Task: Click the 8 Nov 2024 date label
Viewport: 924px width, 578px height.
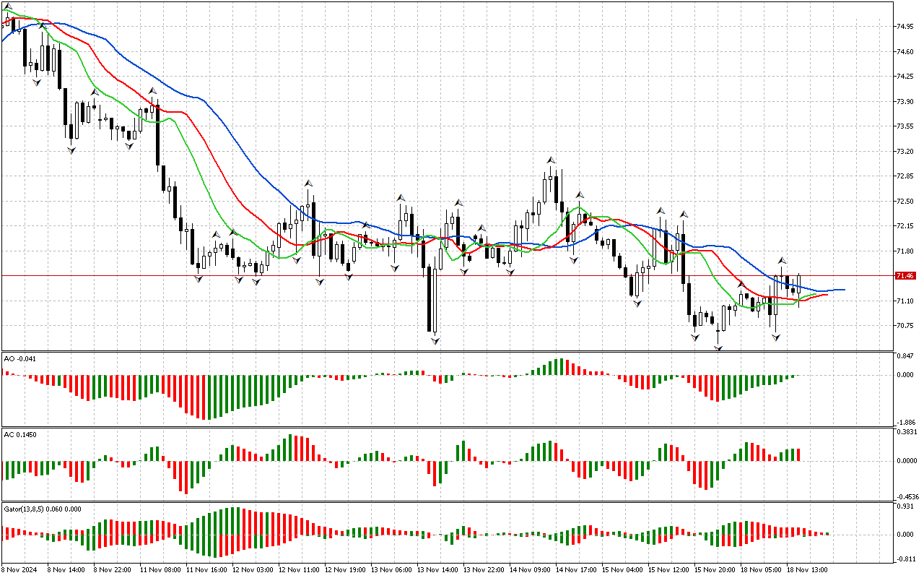Action: 19,570
